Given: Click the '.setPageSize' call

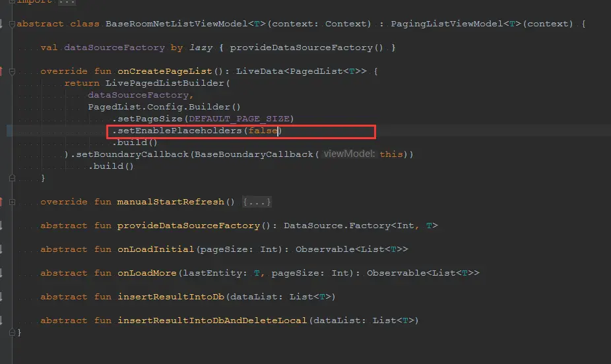Looking at the screenshot, I should point(147,119).
